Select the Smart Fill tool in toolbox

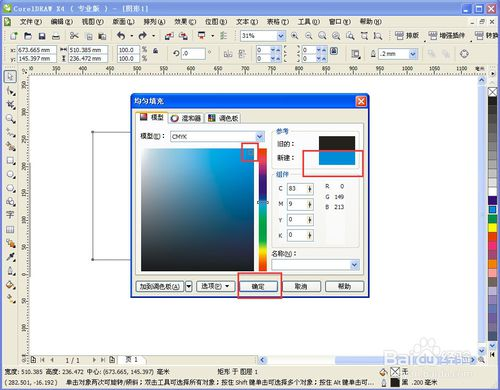[10, 146]
